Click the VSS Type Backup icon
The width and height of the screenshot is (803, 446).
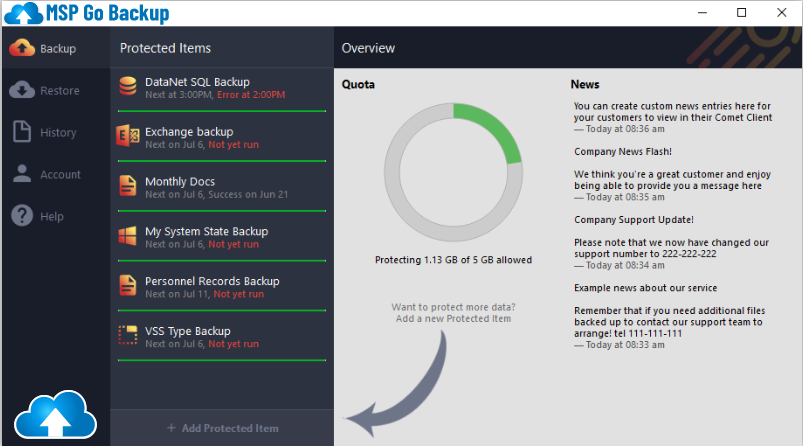(128, 336)
